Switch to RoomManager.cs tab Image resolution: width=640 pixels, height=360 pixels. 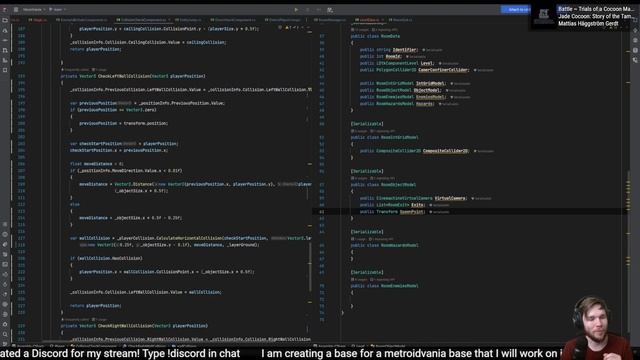coord(331,20)
